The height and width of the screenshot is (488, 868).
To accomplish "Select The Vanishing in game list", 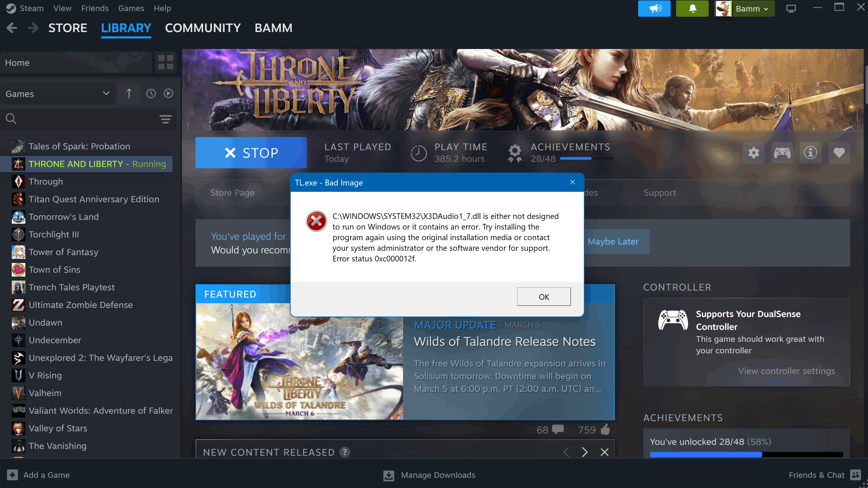I will (x=86, y=446).
